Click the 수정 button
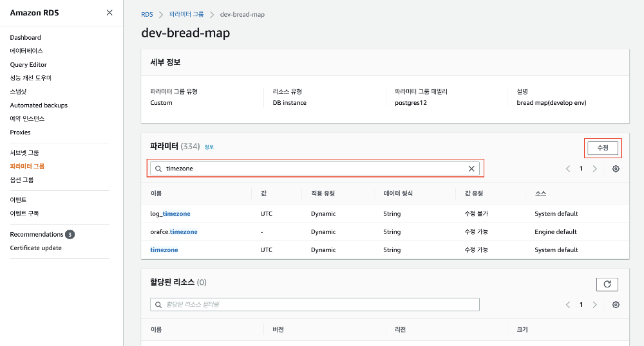 pos(603,148)
